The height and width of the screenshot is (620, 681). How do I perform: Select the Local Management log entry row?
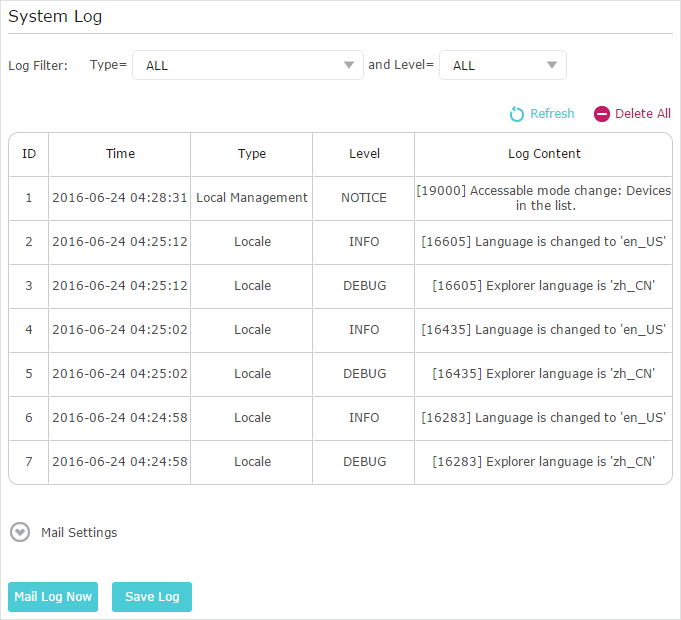click(x=252, y=198)
